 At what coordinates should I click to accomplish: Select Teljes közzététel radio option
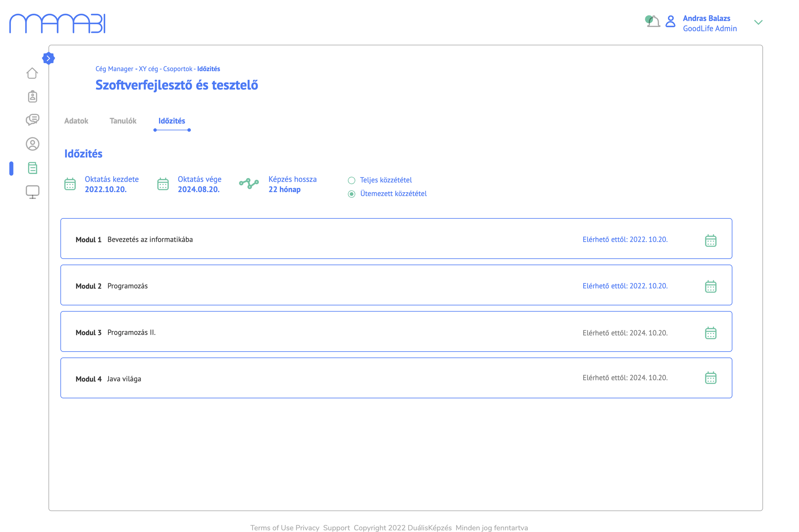coord(352,180)
